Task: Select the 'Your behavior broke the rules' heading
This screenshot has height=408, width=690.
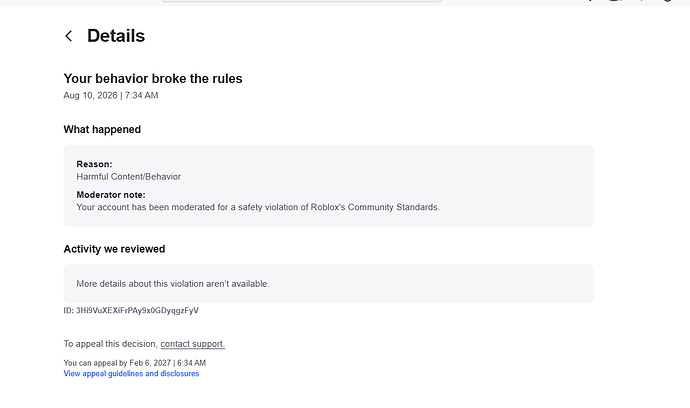Action: point(153,78)
